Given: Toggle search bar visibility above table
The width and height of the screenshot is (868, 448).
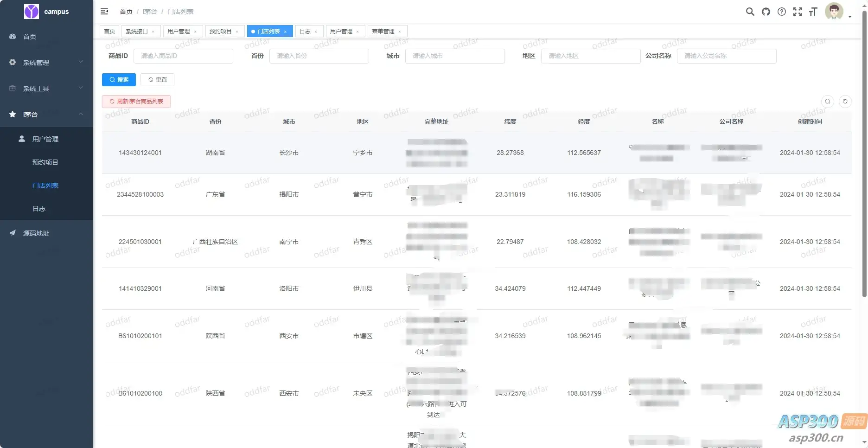Looking at the screenshot, I should [x=828, y=101].
